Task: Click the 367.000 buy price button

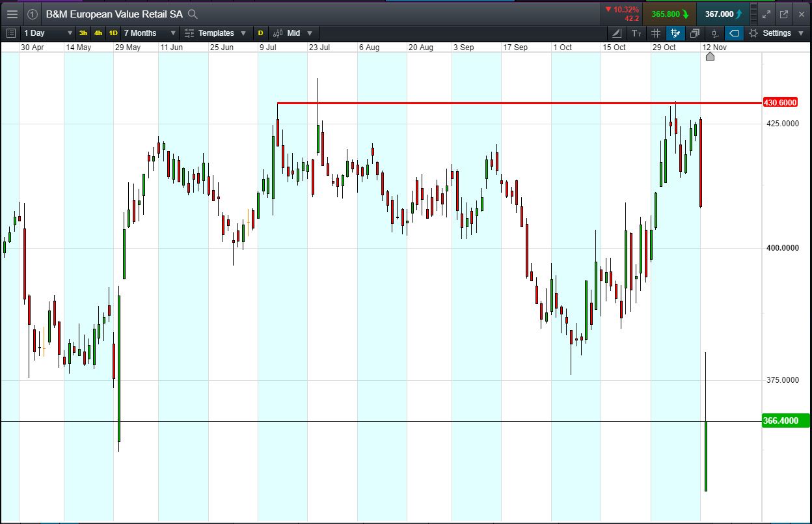Action: [x=723, y=14]
